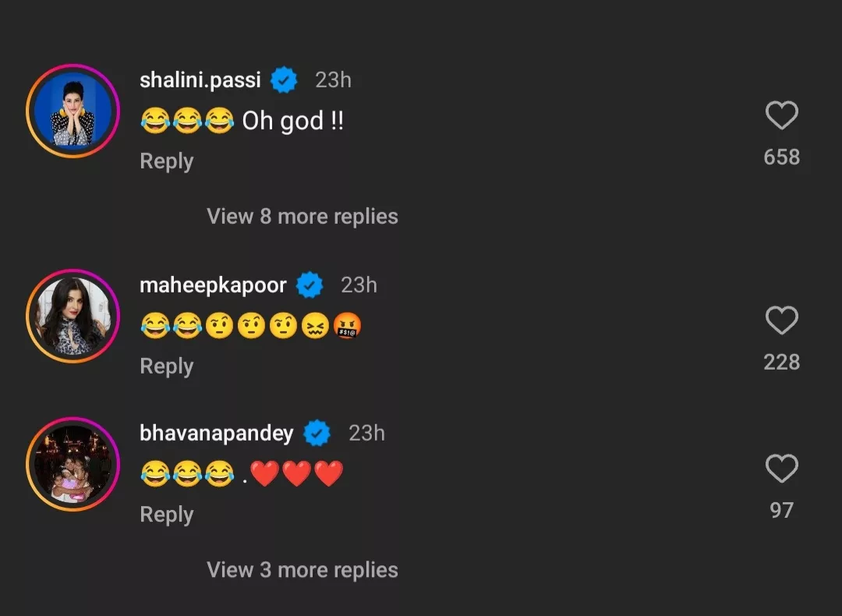Open Reply under maheepkapoor's comment
This screenshot has height=616, width=842.
pos(166,366)
